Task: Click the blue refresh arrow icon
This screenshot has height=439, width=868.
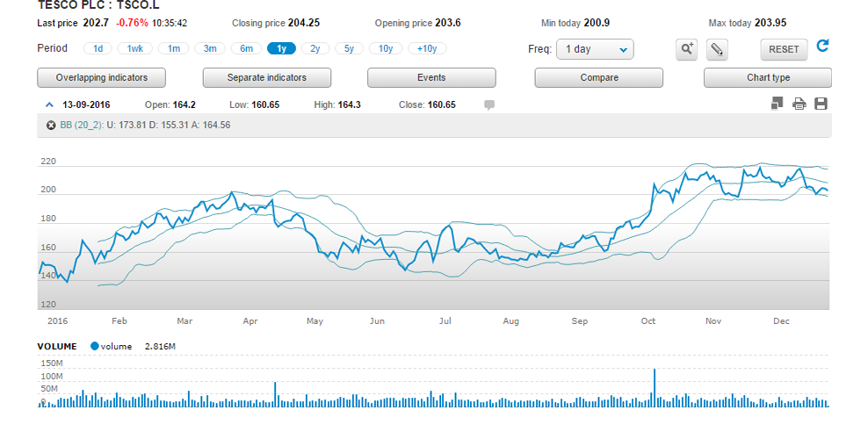Action: 822,46
